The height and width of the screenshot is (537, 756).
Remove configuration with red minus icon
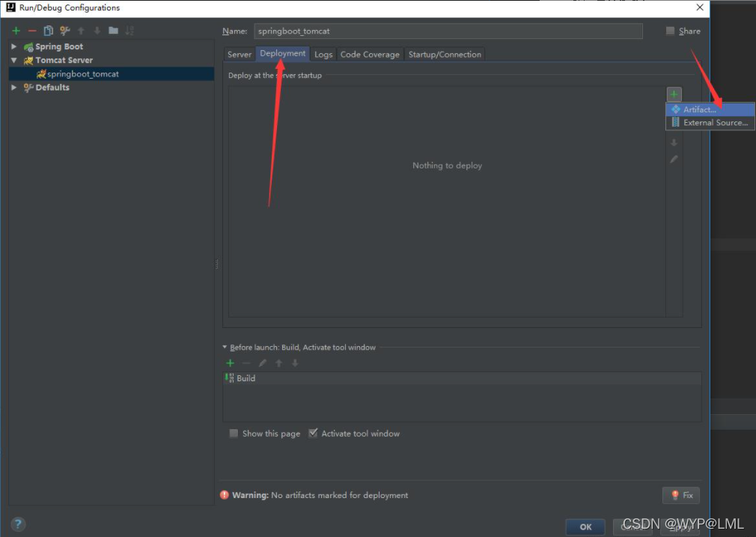click(x=32, y=31)
